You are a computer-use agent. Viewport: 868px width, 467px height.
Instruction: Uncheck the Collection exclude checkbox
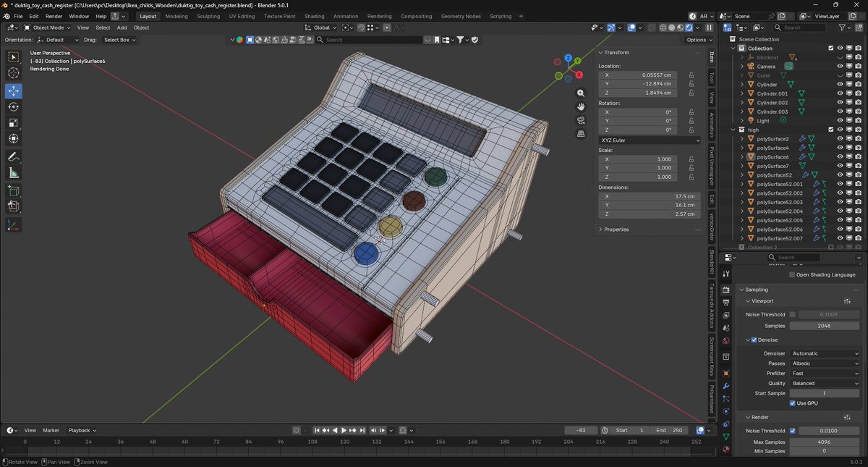pos(830,49)
